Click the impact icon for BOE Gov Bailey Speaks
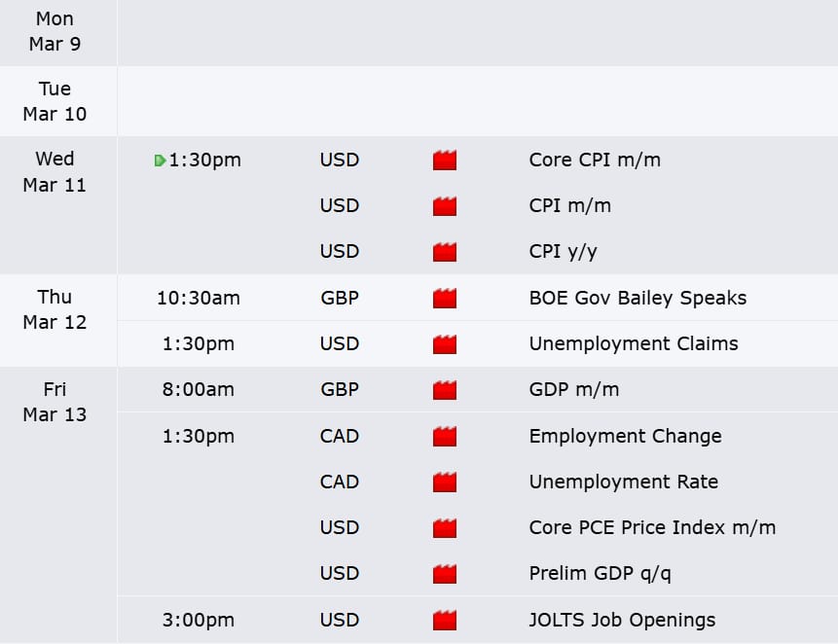The height and width of the screenshot is (644, 838). pos(445,298)
